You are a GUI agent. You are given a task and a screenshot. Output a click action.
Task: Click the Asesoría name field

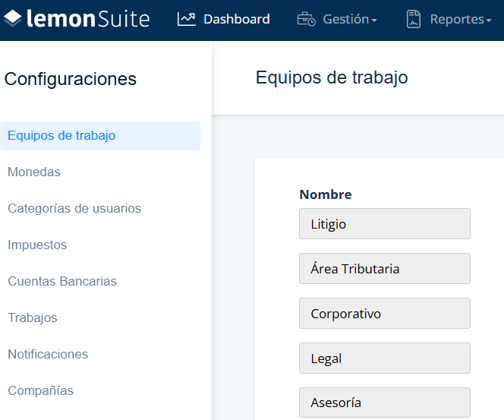coord(385,403)
